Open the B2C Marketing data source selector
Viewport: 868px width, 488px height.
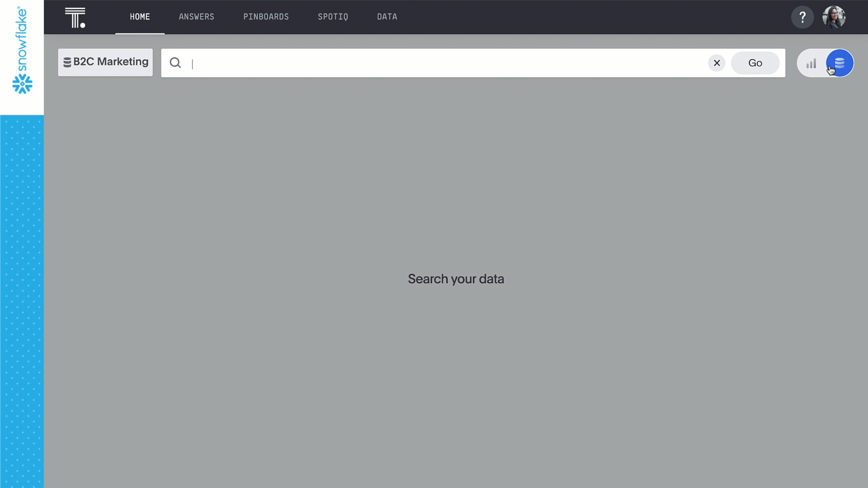tap(105, 62)
